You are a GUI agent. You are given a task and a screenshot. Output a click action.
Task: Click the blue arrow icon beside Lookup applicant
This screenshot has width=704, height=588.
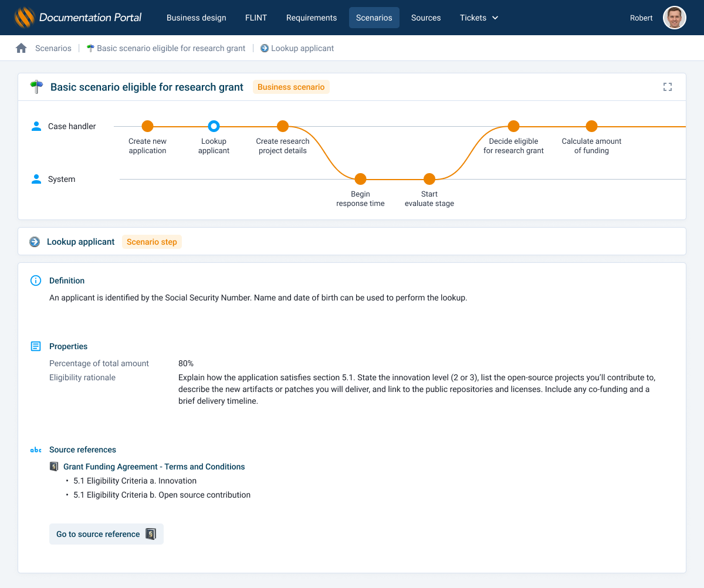click(35, 241)
